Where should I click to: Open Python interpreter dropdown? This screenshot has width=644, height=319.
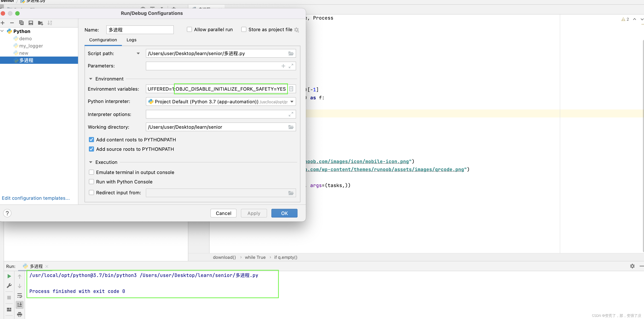coord(292,102)
